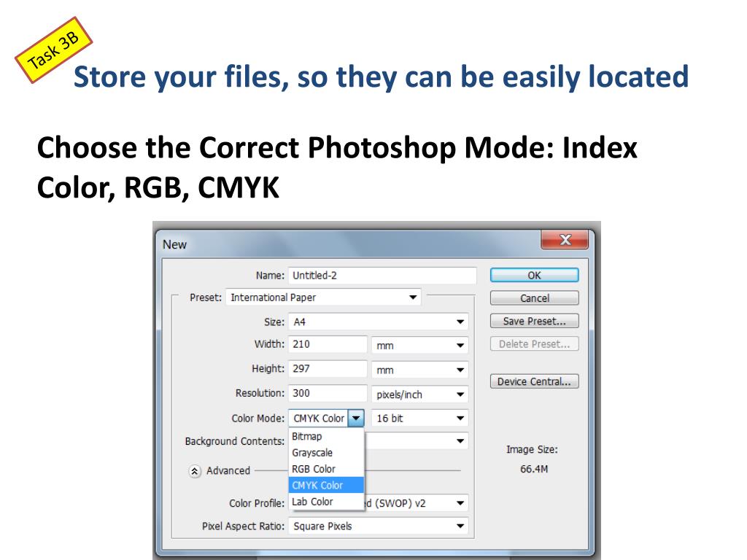
Task: Close the New dialog with X button
Action: coord(565,239)
